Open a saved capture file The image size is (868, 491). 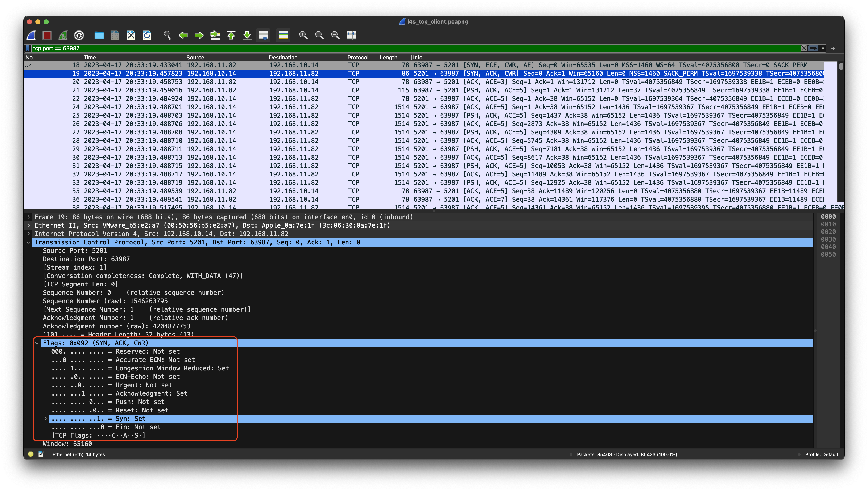tap(99, 35)
